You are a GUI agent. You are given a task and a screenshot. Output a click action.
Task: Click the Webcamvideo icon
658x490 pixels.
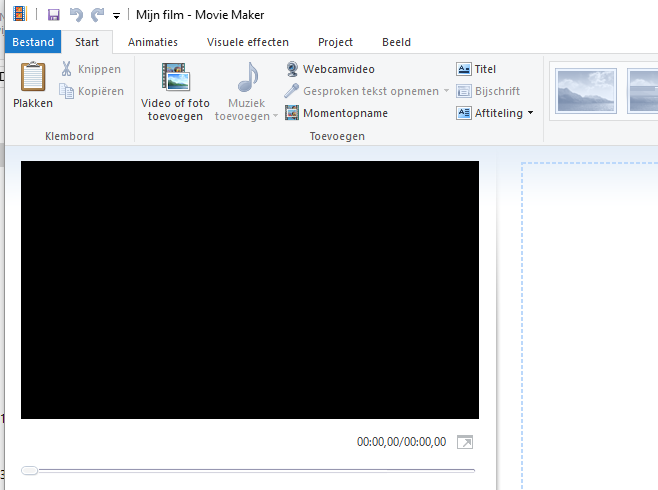click(292, 69)
